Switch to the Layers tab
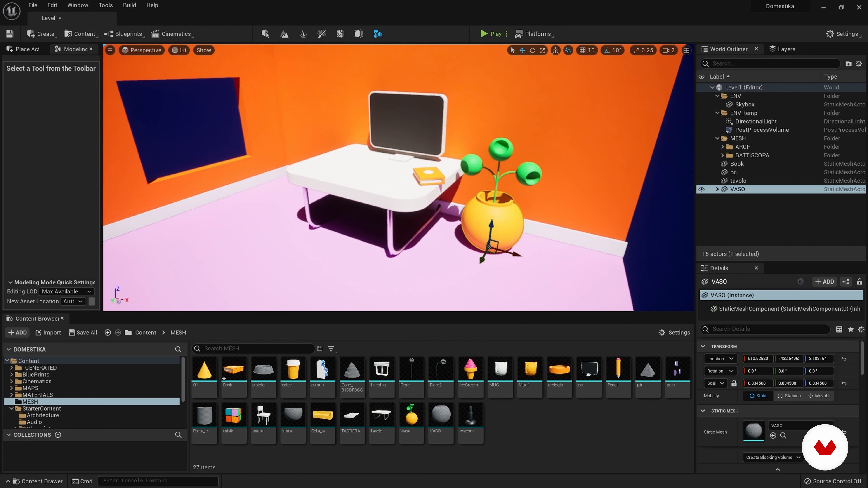868x488 pixels. click(x=782, y=49)
